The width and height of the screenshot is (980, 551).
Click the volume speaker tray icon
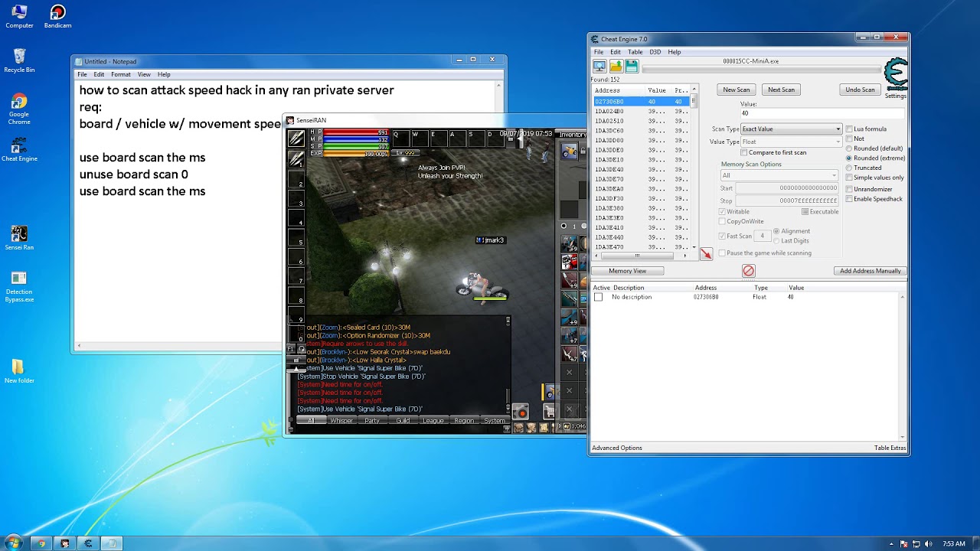(x=929, y=544)
